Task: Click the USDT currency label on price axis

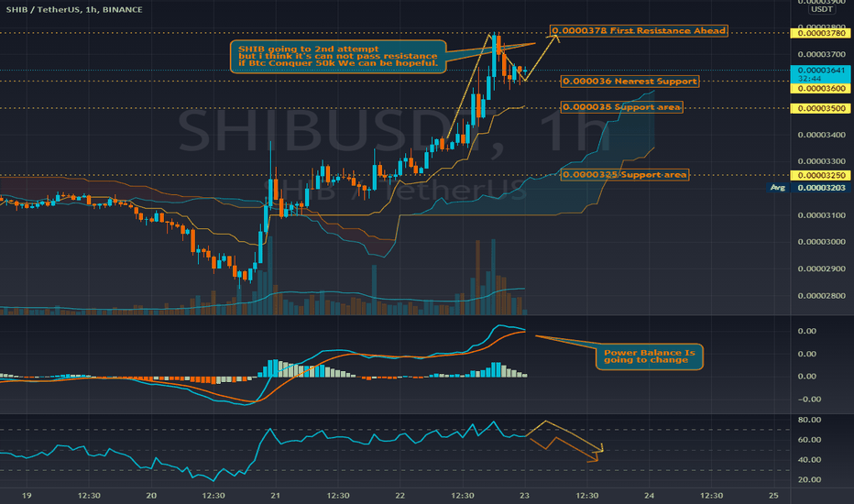Action: pyautogui.click(x=821, y=9)
